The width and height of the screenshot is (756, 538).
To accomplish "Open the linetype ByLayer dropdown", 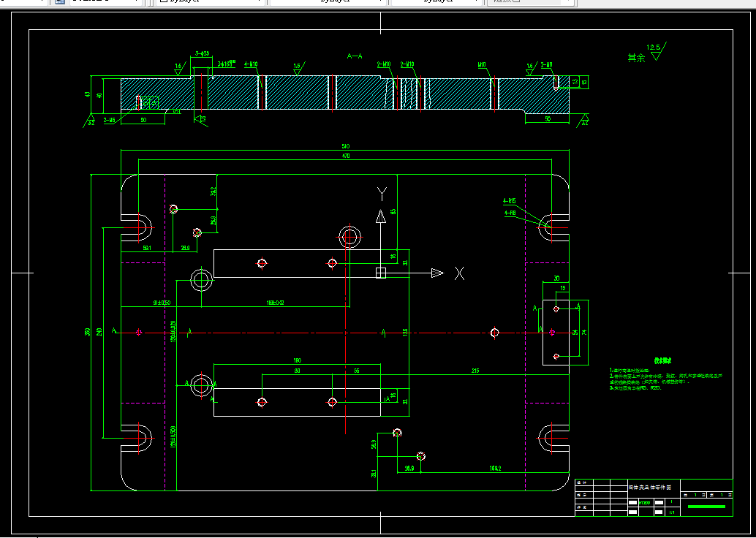I will pyautogui.click(x=328, y=1).
